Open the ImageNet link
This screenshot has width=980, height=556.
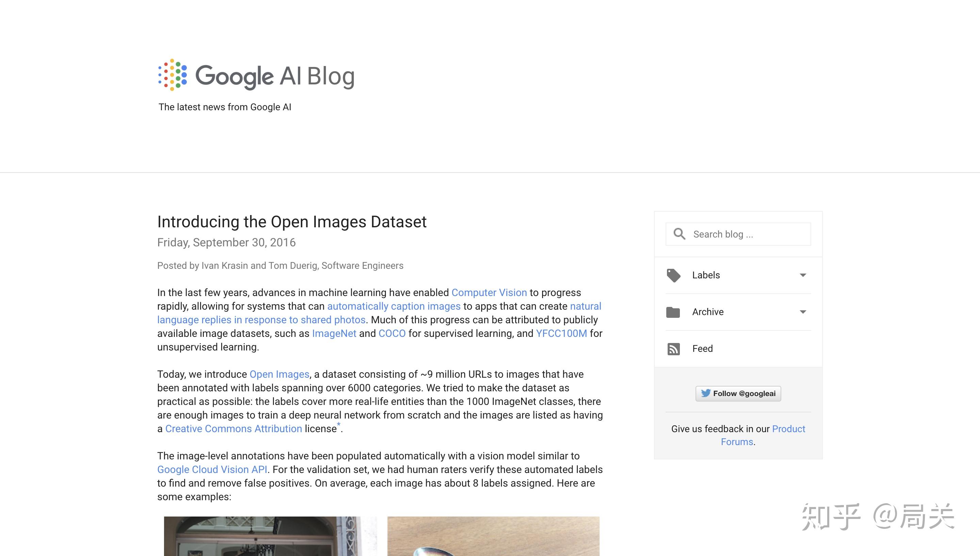(334, 333)
